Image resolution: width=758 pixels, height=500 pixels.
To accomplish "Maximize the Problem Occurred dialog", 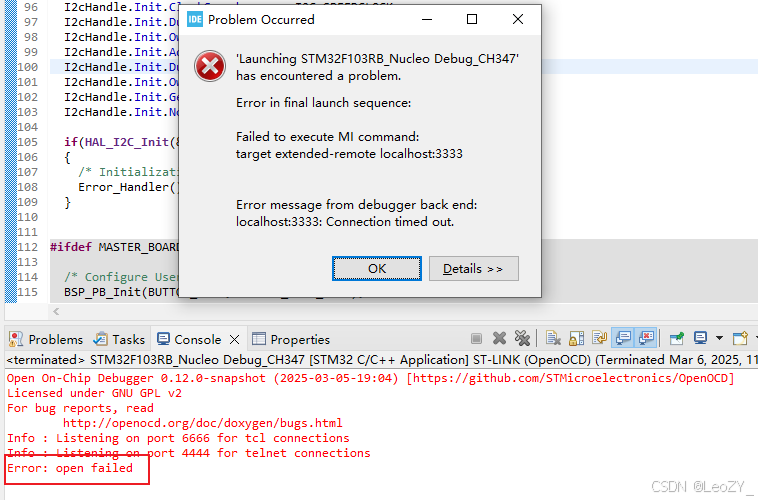I will [x=472, y=19].
